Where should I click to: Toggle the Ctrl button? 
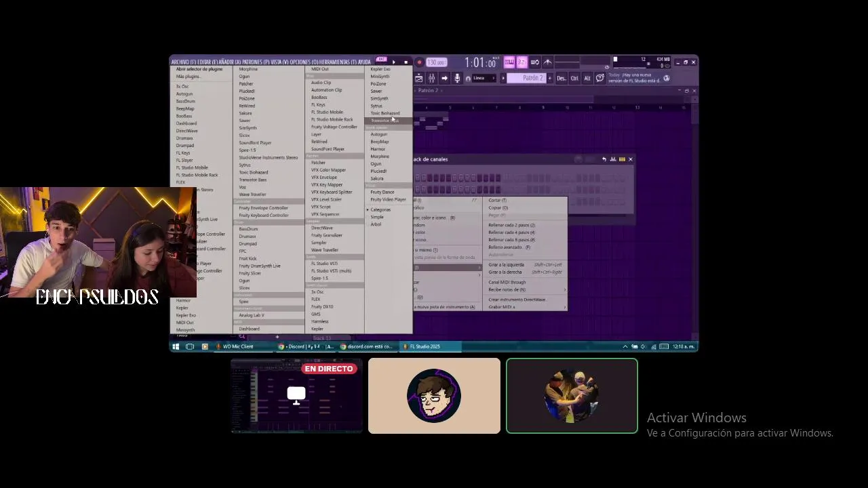(574, 79)
